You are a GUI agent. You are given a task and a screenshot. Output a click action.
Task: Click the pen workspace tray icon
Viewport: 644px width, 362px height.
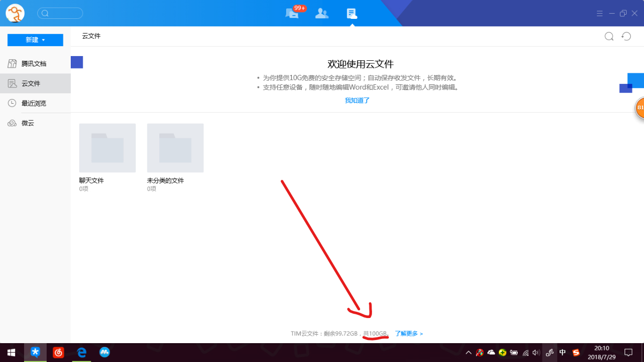pyautogui.click(x=550, y=353)
